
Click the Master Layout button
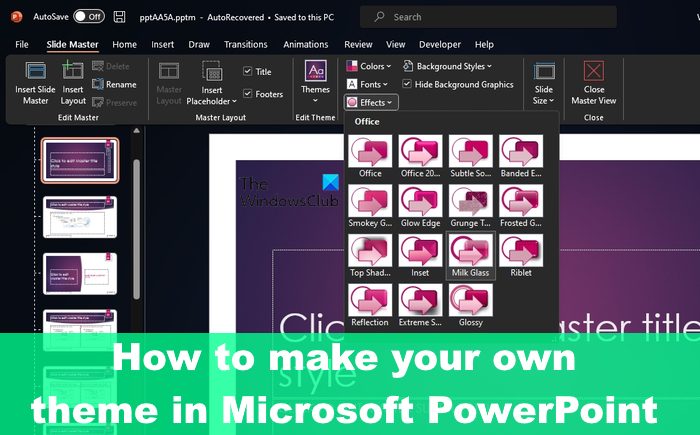(x=169, y=84)
